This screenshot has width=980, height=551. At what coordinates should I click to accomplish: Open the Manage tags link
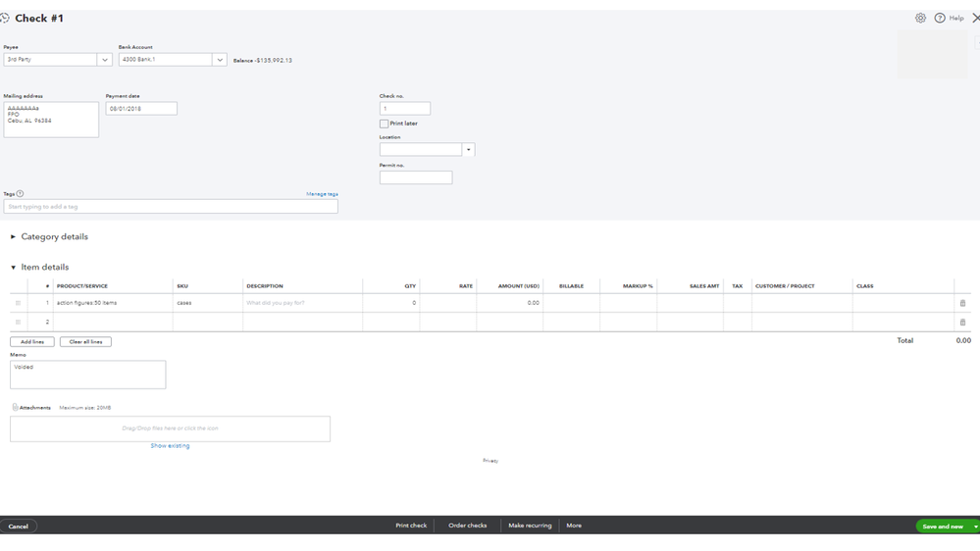pos(322,194)
